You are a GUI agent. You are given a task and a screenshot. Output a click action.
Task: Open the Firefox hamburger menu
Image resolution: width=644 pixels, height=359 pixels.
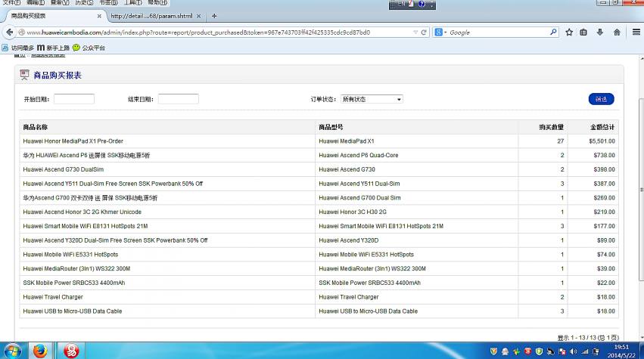636,32
